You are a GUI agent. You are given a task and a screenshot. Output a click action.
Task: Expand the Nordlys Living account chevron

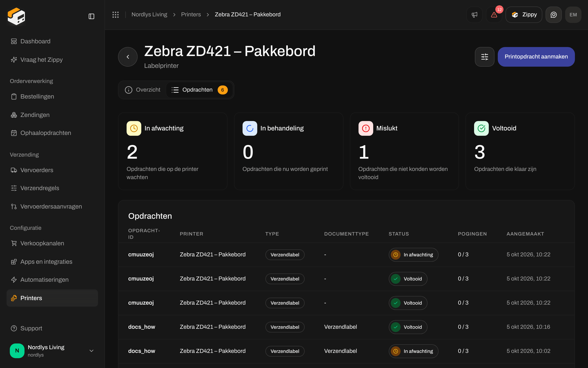pos(91,351)
